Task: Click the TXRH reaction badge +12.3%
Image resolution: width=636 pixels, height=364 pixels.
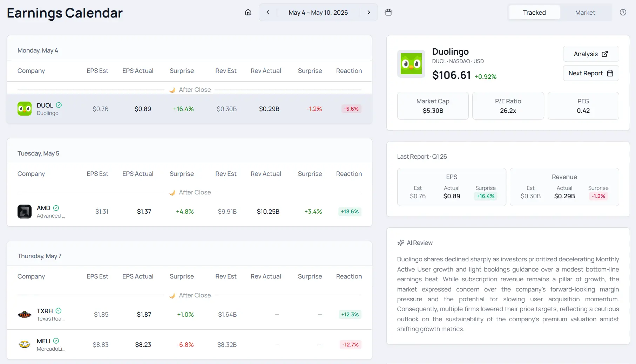Action: (350, 315)
